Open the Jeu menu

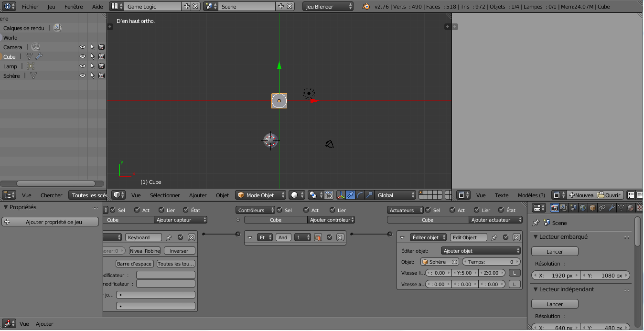coord(51,7)
